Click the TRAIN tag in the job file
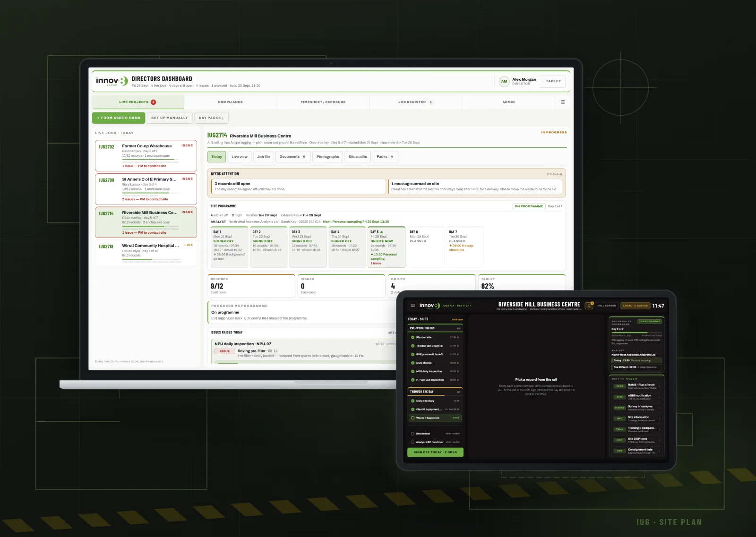The height and width of the screenshot is (537, 756). (619, 429)
